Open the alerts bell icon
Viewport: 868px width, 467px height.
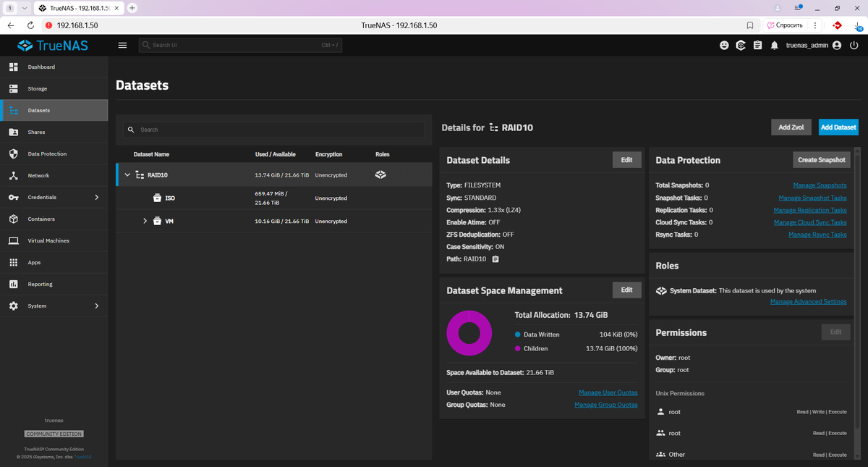[x=775, y=45]
